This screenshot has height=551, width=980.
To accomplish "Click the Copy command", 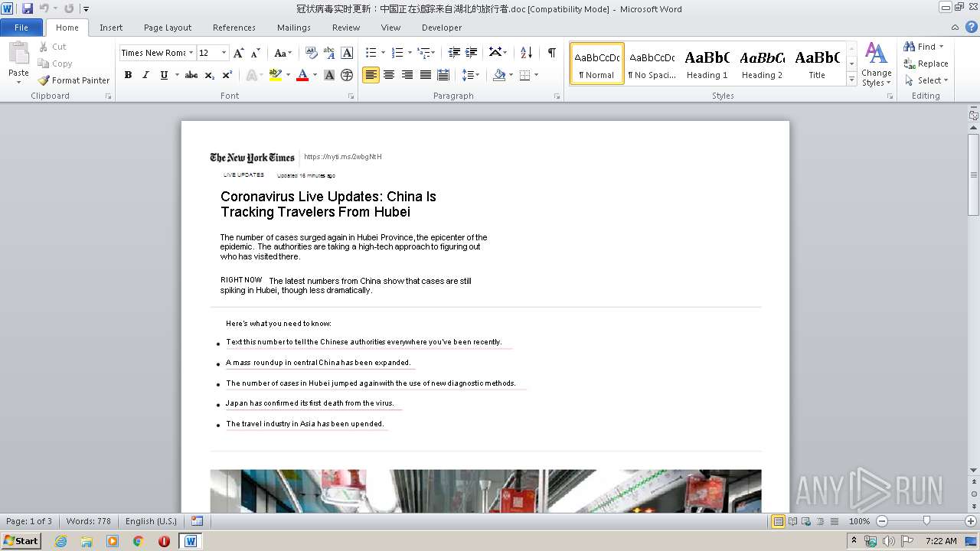I will (x=55, y=64).
